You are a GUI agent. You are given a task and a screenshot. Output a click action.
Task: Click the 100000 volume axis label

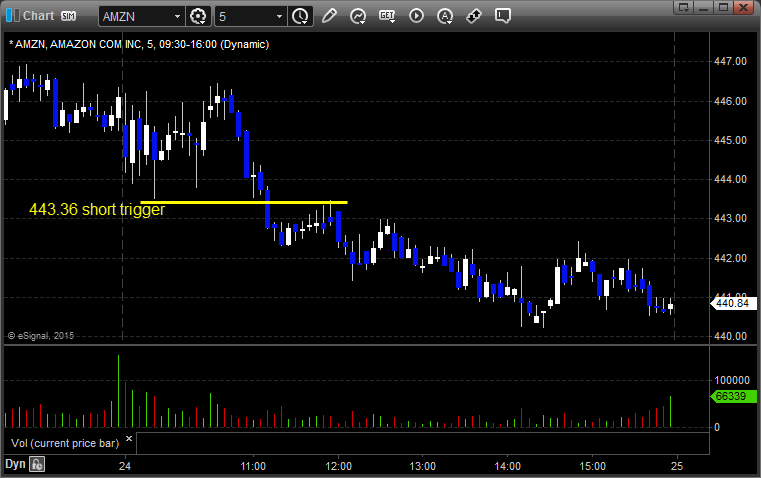(x=732, y=380)
